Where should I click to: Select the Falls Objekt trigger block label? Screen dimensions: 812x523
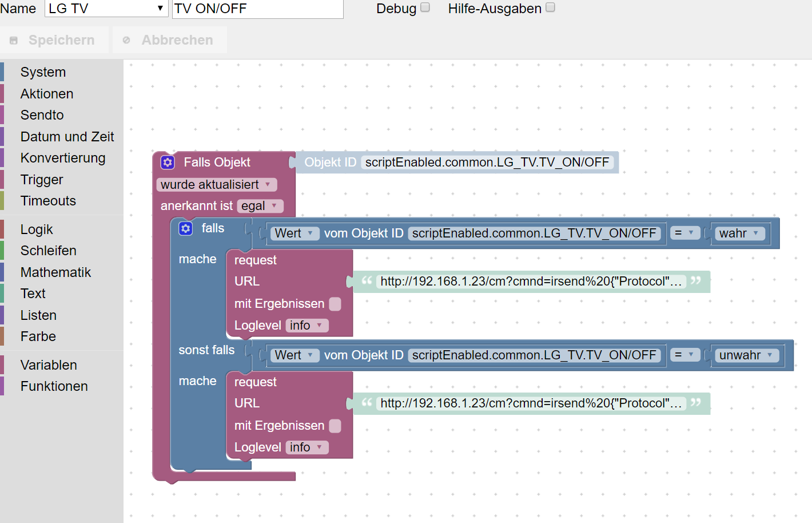217,163
